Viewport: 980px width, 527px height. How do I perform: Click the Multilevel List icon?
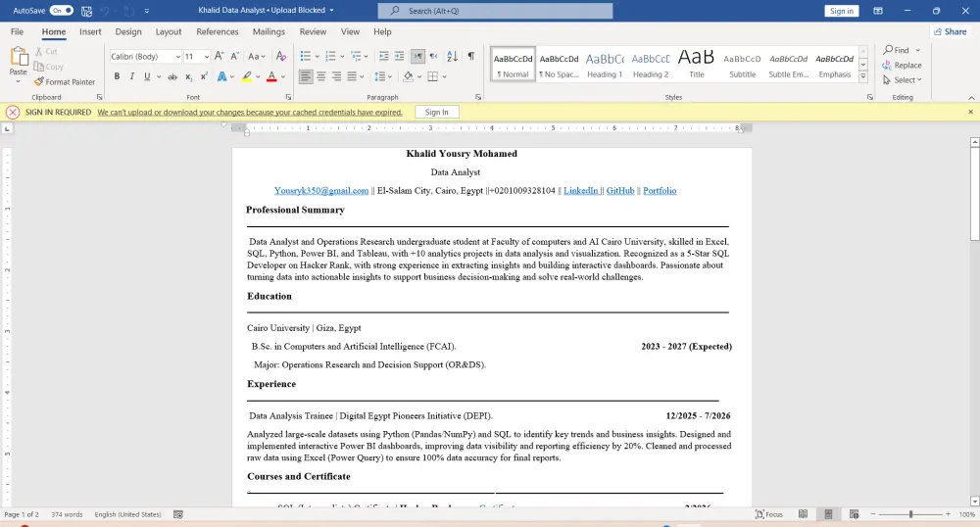pos(356,56)
